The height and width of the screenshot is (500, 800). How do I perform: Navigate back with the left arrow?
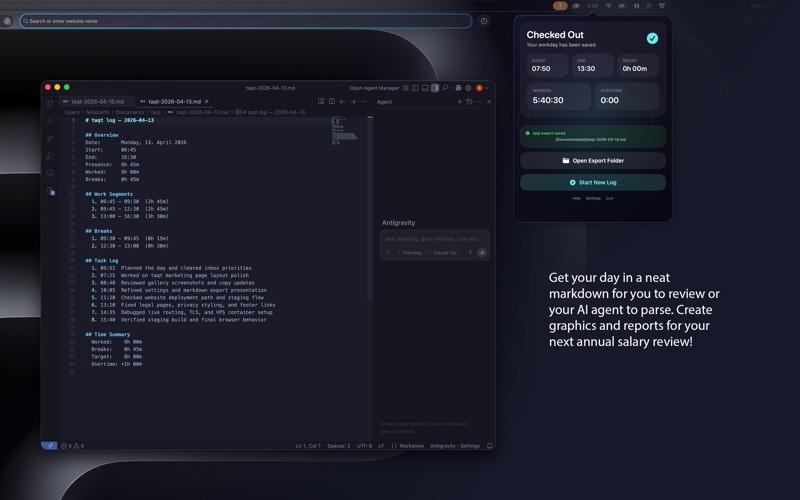point(342,102)
